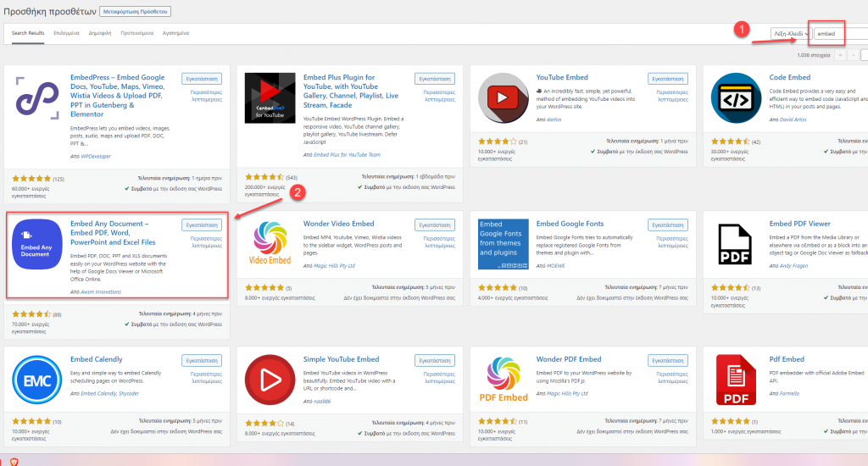This screenshot has height=466, width=868.
Task: Open the Pdf Embed title link
Action: pyautogui.click(x=787, y=359)
